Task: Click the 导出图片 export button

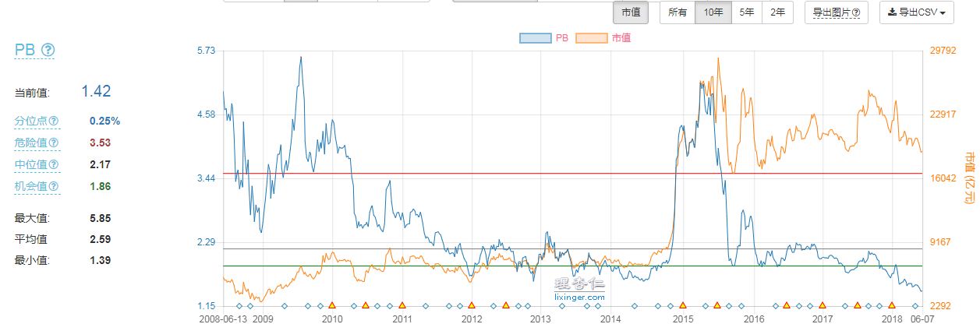Action: pos(836,12)
